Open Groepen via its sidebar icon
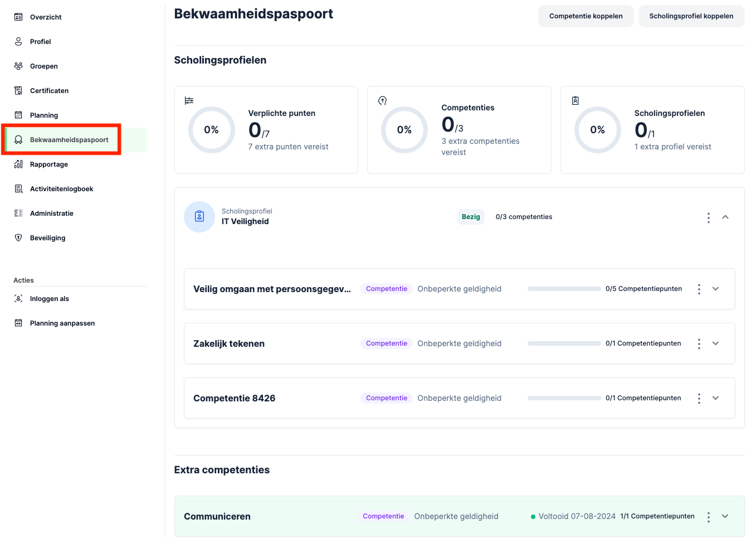This screenshot has height=543, width=756. point(18,66)
